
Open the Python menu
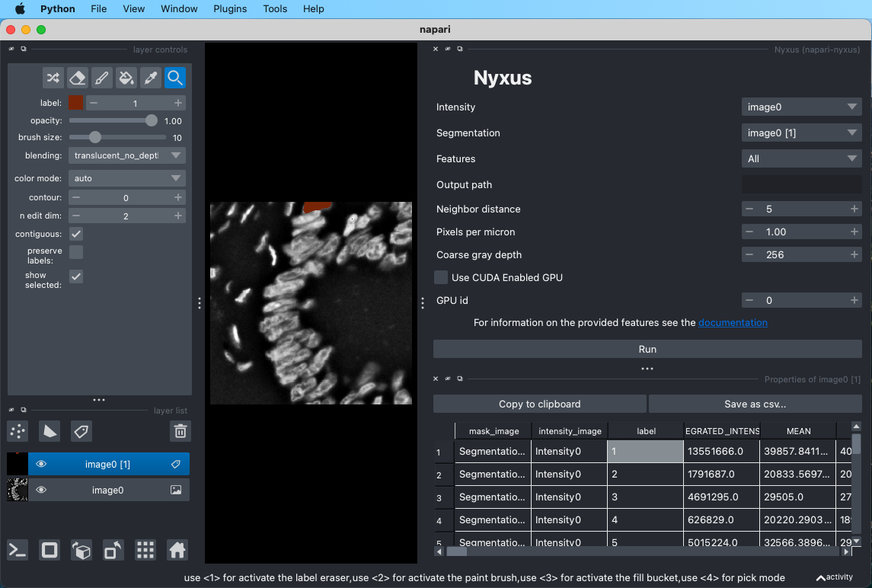click(x=58, y=9)
